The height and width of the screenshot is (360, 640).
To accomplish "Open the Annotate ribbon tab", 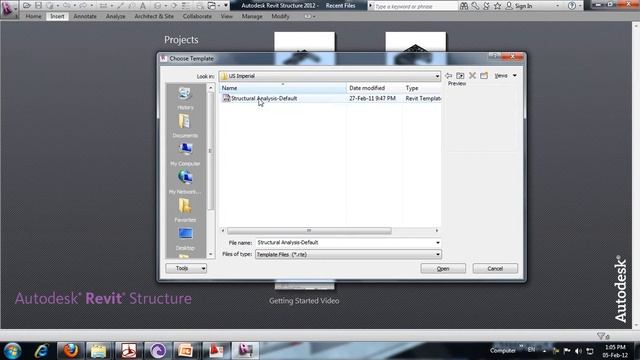I will (85, 16).
